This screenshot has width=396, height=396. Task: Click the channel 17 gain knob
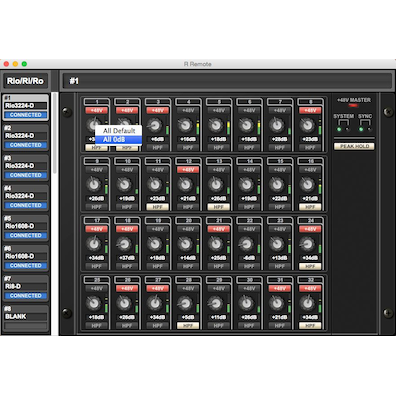pos(94,244)
